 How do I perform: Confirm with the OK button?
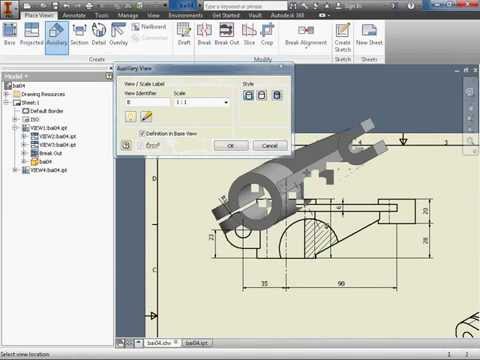pos(231,146)
